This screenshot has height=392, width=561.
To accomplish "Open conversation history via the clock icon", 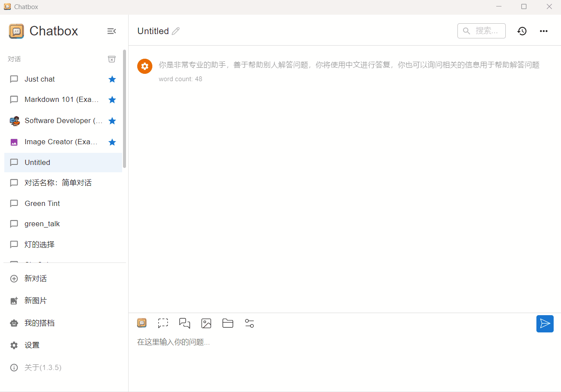I will (522, 31).
